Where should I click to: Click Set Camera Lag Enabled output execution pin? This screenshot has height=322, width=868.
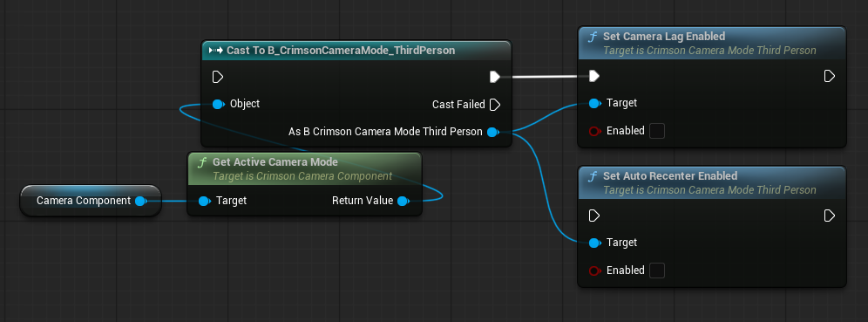830,76
